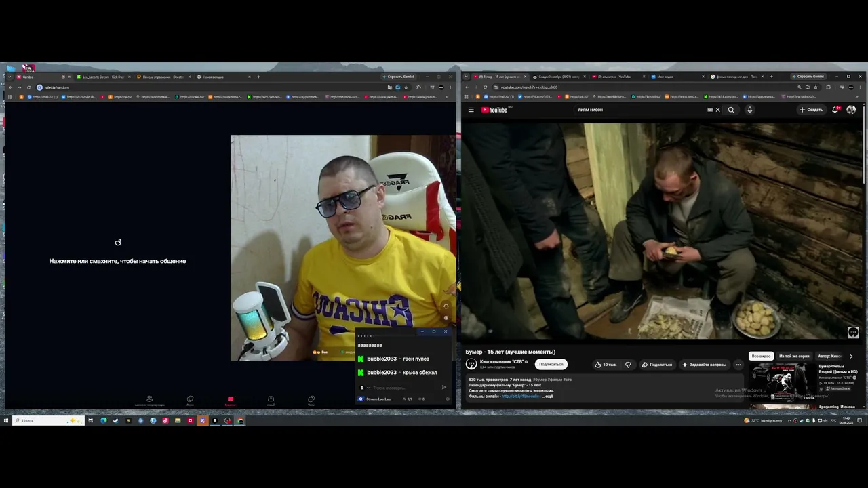Open the Windows Start button
The height and width of the screenshot is (488, 868).
pos(5,420)
